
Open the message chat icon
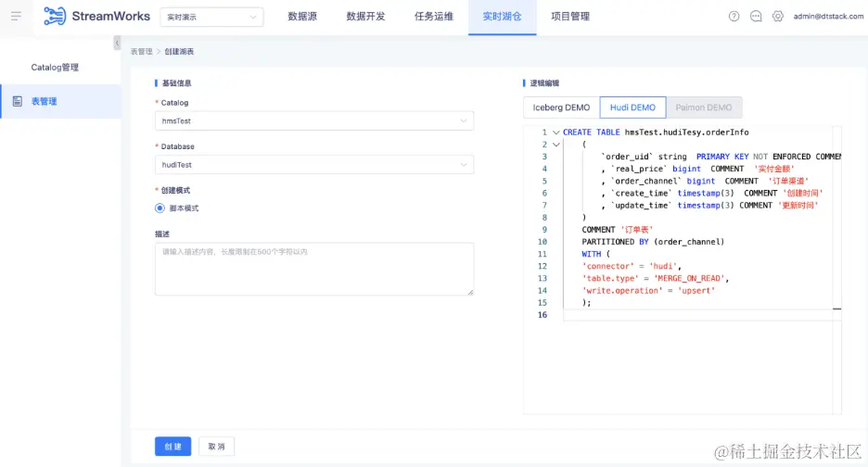click(756, 16)
